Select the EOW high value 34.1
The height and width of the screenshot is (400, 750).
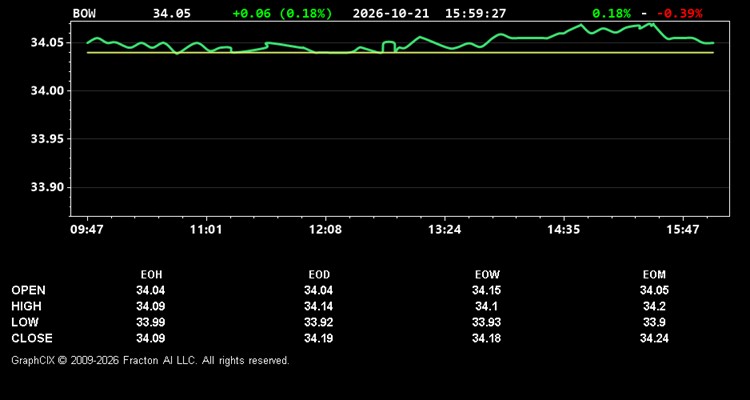pyautogui.click(x=486, y=306)
